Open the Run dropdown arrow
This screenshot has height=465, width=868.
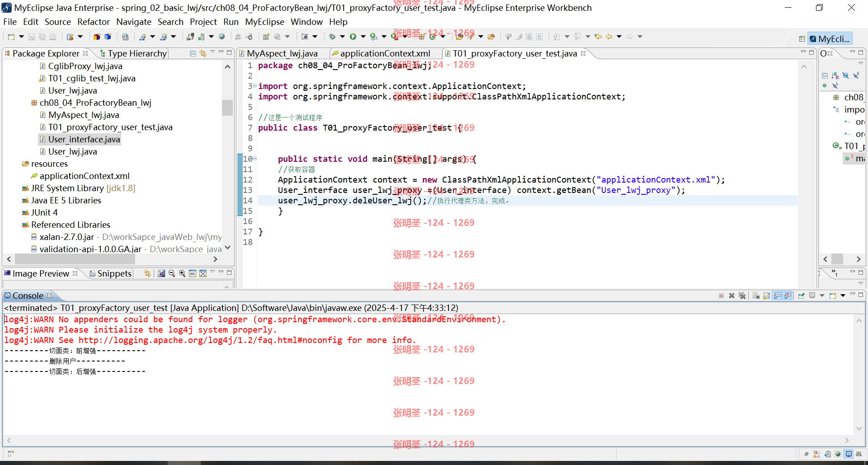coord(363,37)
